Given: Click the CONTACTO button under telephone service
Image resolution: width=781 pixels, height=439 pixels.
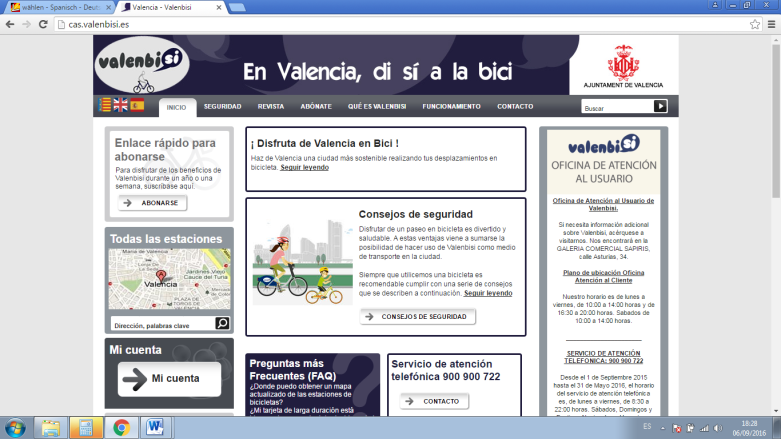Looking at the screenshot, I should pos(434,401).
